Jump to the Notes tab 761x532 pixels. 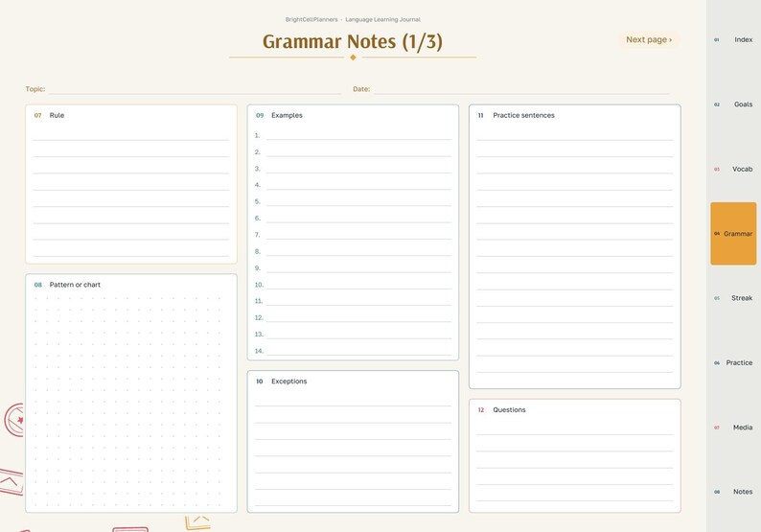(x=733, y=492)
